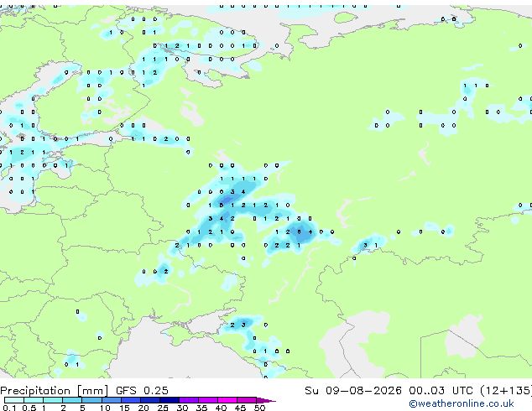Click the 0.1–0.5 mm legend swatch

14,400
